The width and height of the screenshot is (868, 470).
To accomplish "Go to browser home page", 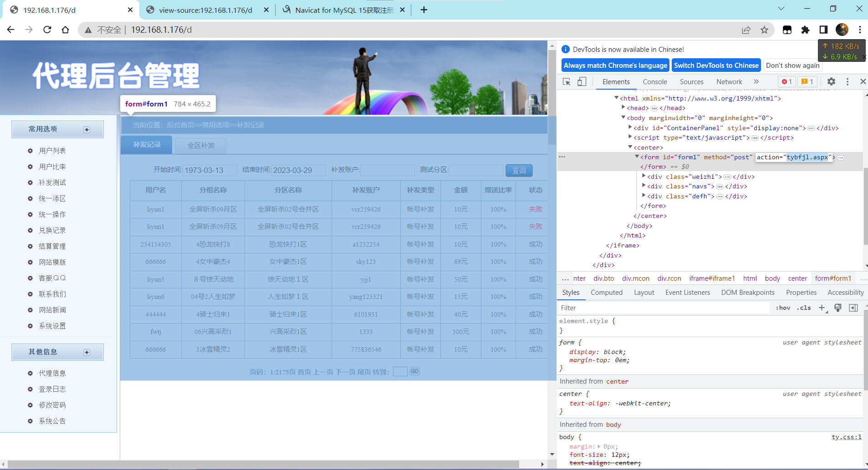I will 66,30.
